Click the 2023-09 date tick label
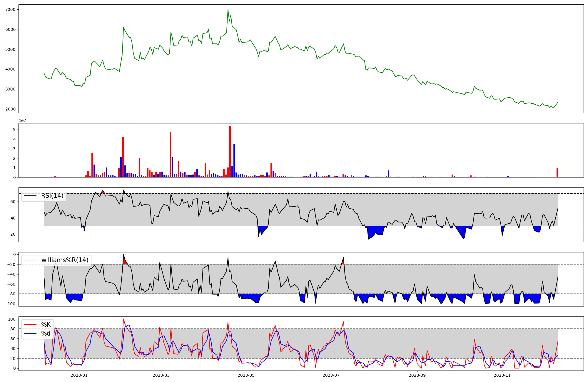Viewport: 588px width, 382px height. coord(417,375)
